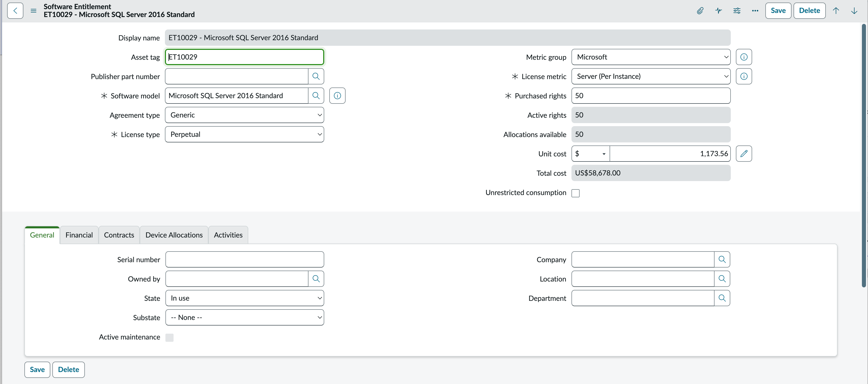Image resolution: width=868 pixels, height=384 pixels.
Task: Click the Display name read-only field
Action: point(447,38)
